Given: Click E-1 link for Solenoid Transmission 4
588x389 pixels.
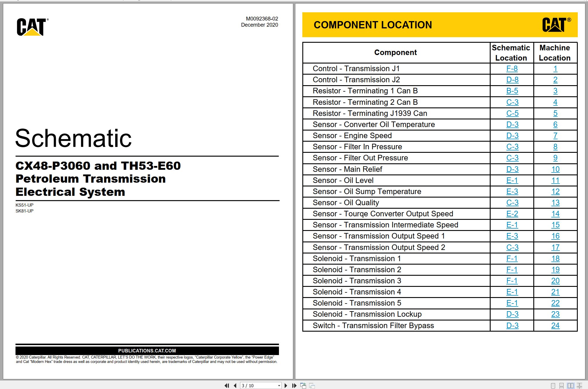Looking at the screenshot, I should [512, 292].
